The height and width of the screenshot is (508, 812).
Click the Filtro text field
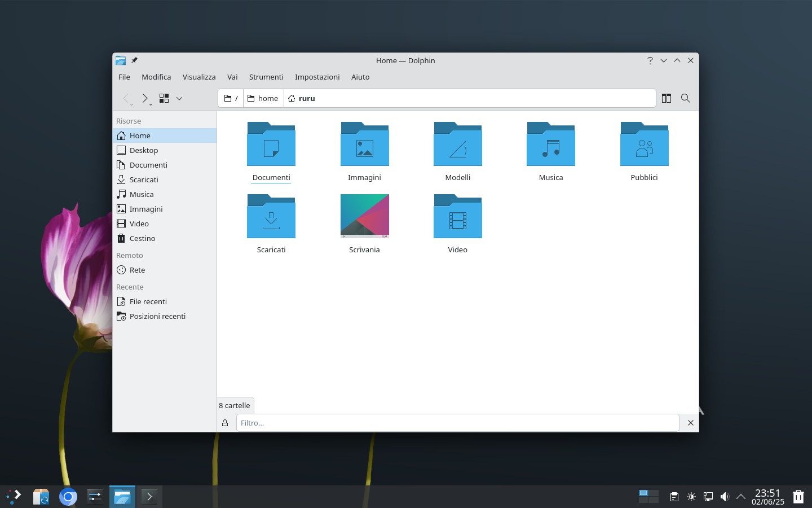(457, 423)
